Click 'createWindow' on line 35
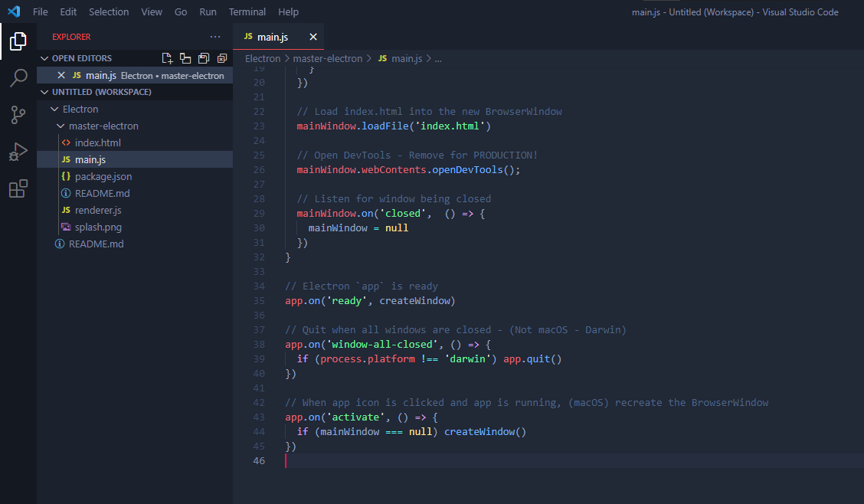Viewport: 864px width, 504px height. pyautogui.click(x=415, y=301)
